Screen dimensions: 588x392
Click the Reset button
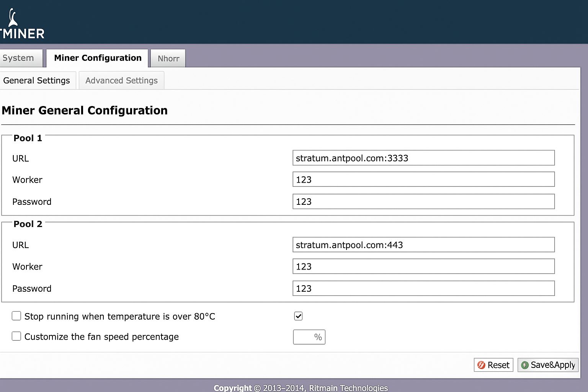click(493, 365)
